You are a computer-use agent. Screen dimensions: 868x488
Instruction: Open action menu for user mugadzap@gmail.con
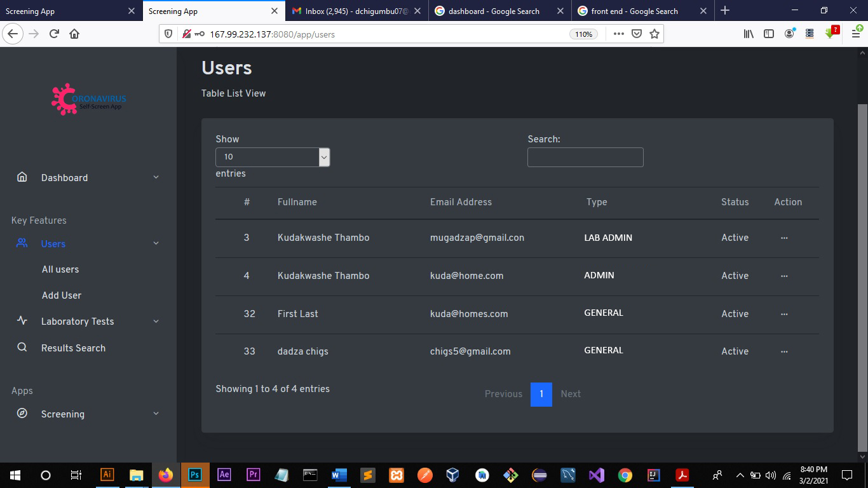(784, 238)
